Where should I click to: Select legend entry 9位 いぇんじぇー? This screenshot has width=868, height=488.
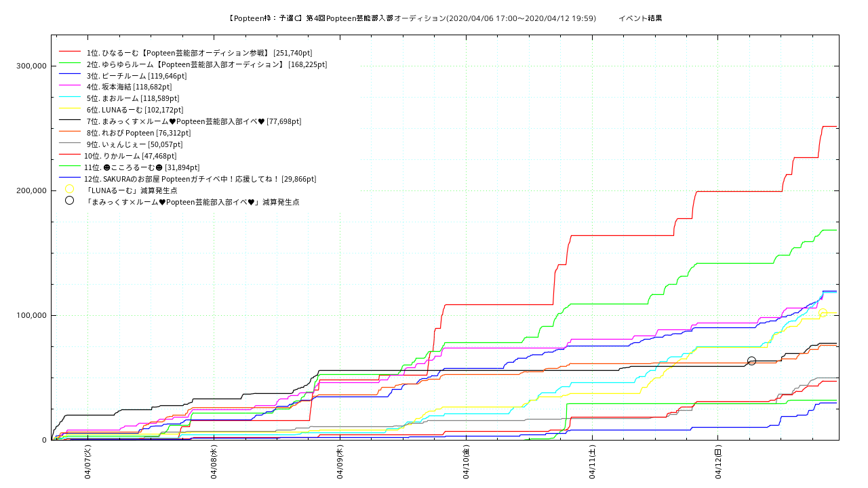point(134,144)
